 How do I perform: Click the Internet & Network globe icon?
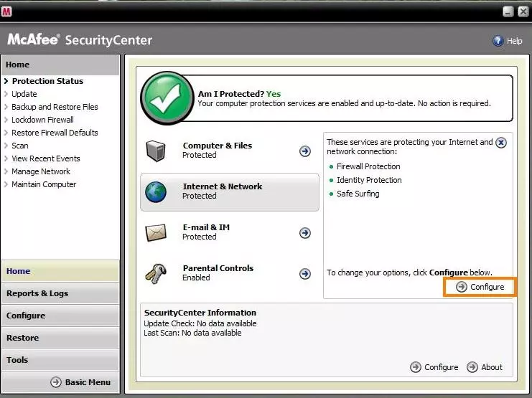click(156, 192)
